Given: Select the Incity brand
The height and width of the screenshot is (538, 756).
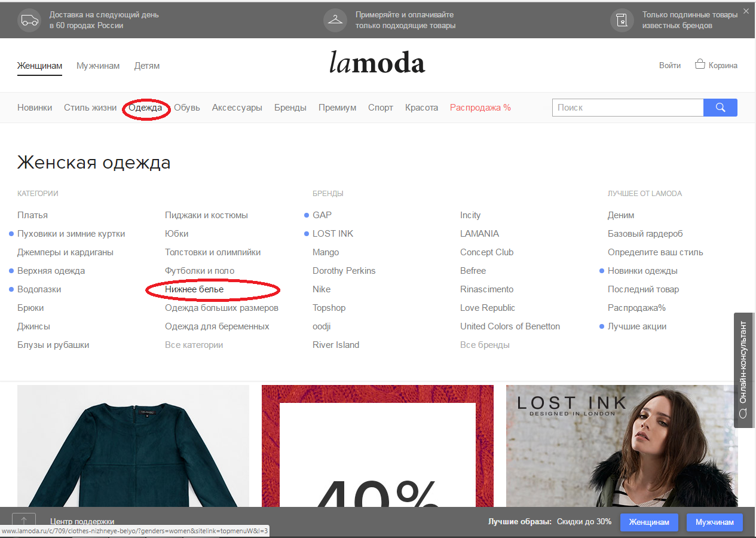Looking at the screenshot, I should tap(470, 215).
